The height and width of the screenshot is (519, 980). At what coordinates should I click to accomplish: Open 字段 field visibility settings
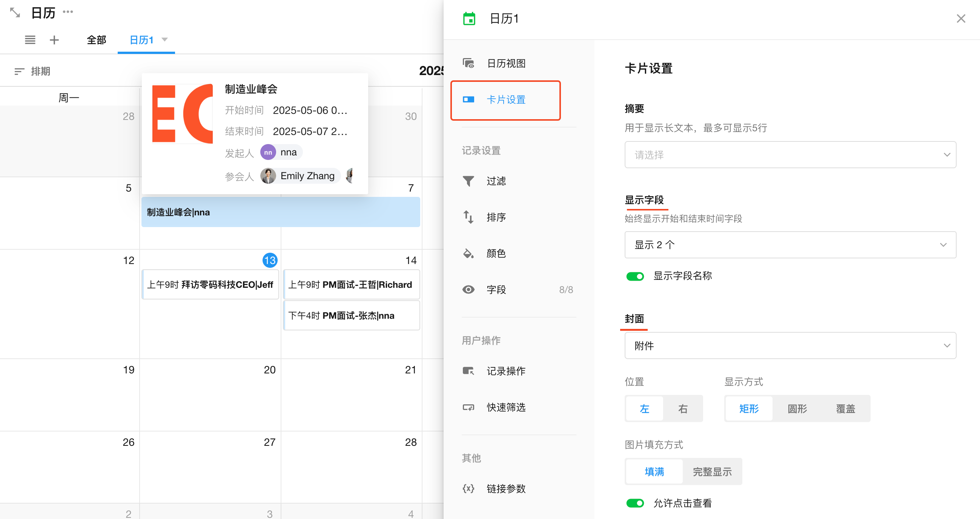(x=496, y=290)
